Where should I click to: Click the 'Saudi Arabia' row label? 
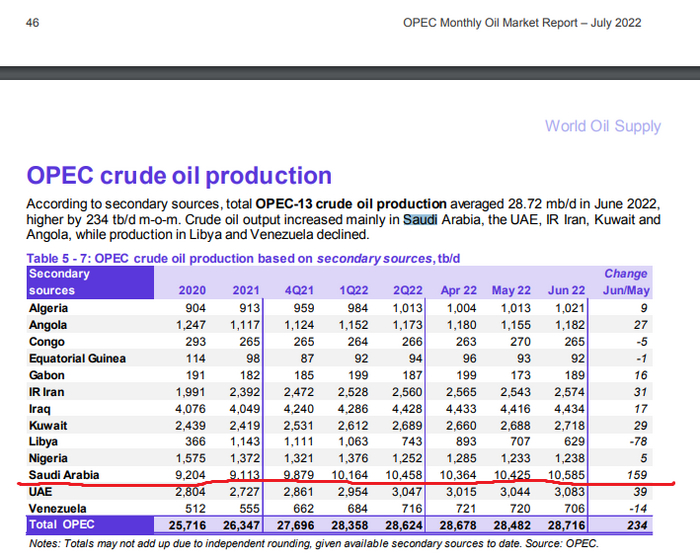(x=64, y=475)
